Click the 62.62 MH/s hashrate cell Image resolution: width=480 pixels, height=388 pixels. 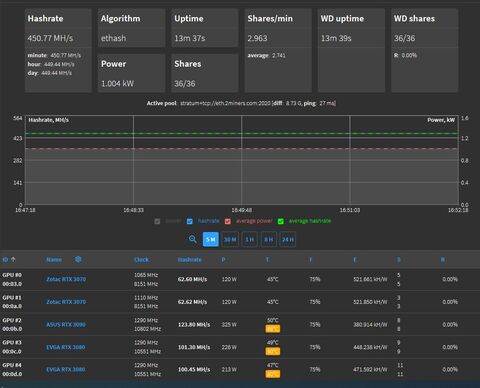[192, 302]
